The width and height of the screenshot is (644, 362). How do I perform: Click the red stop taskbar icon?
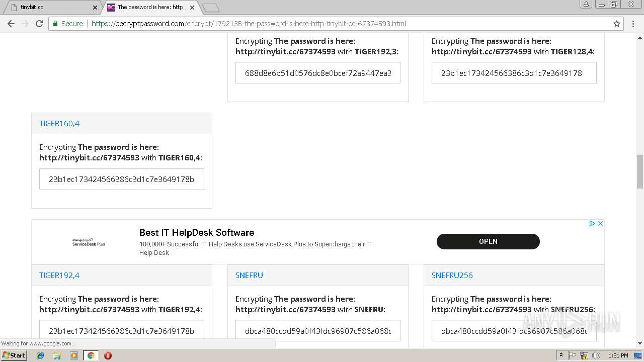[x=108, y=355]
